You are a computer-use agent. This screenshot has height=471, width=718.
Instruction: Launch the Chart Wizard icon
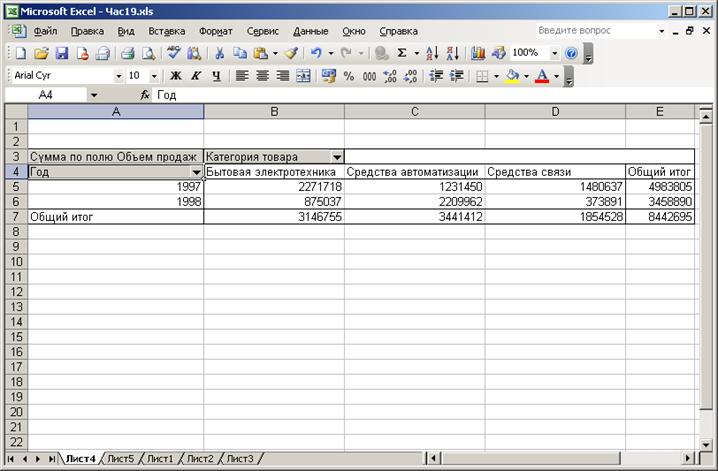pyautogui.click(x=478, y=54)
